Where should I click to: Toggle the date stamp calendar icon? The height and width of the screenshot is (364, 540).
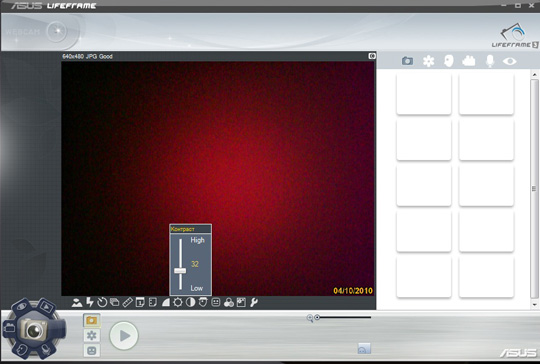[140, 302]
